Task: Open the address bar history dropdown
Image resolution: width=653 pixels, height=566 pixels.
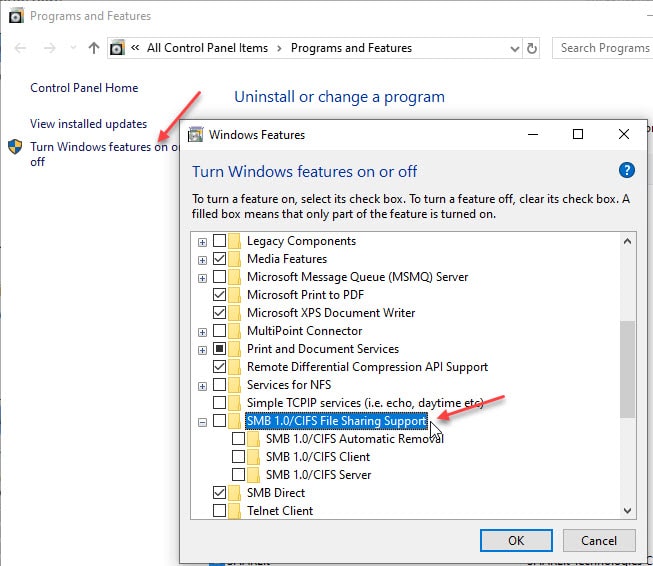Action: click(515, 49)
